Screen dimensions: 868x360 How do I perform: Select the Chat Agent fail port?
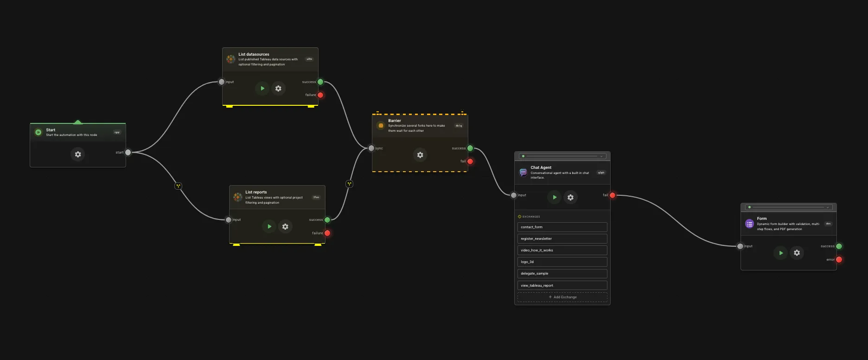613,195
